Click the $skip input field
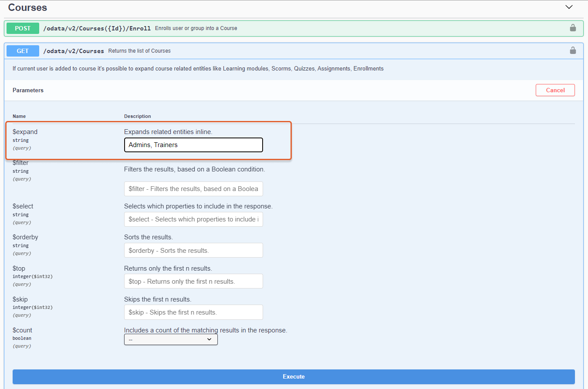The height and width of the screenshot is (389, 588). [x=193, y=312]
